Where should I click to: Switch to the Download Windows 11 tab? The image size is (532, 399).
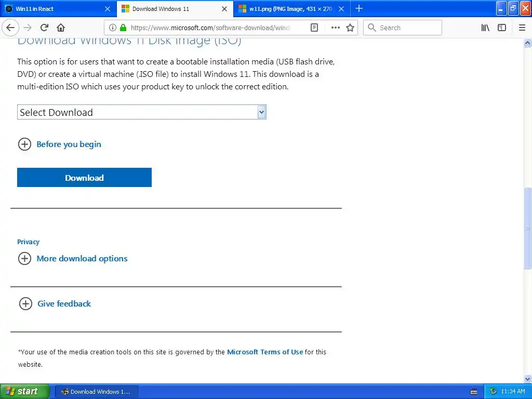(175, 9)
